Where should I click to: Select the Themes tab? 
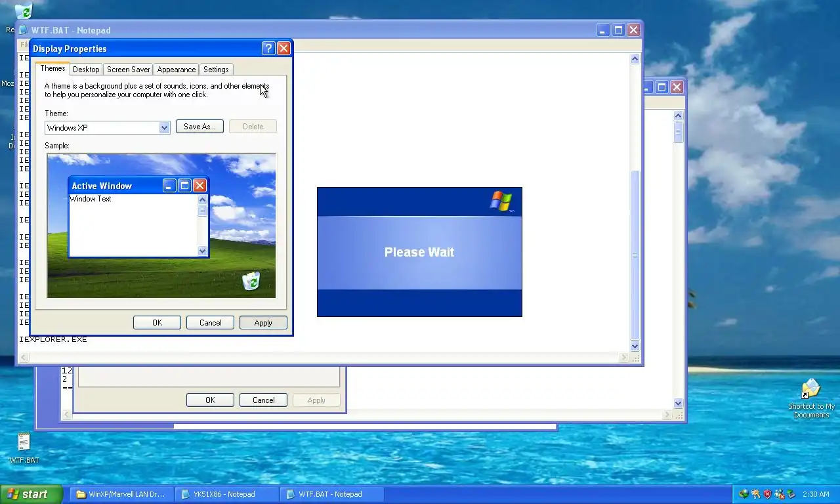[x=52, y=68]
